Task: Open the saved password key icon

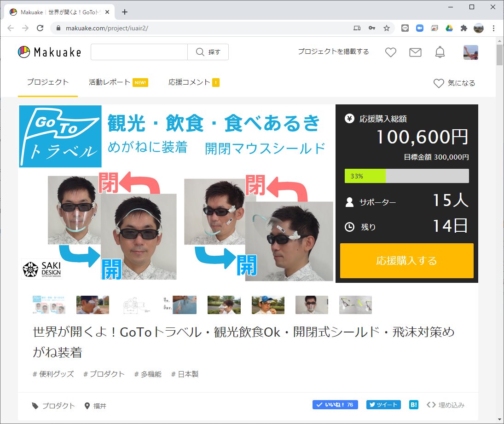Action: coord(372,28)
